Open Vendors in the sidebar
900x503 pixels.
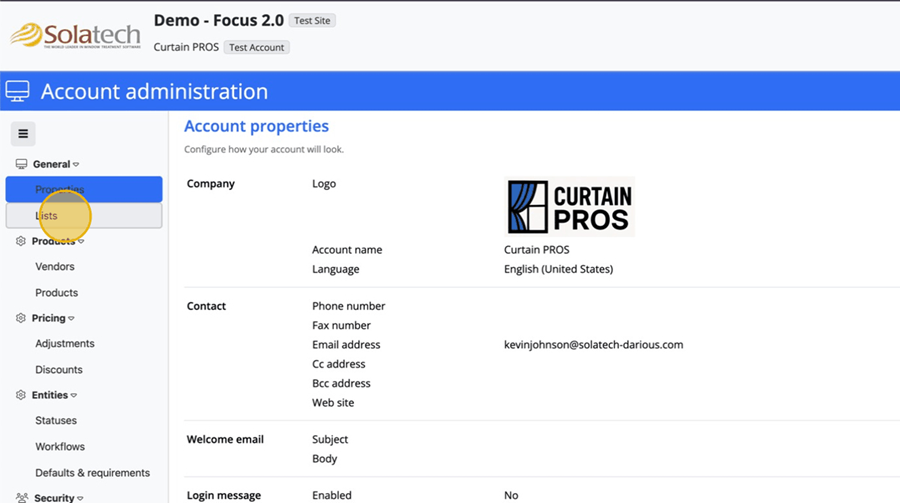coord(55,266)
